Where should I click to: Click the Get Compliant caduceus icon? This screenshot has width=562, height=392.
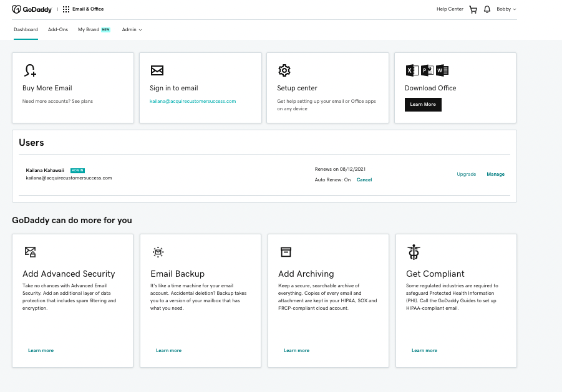[414, 252]
